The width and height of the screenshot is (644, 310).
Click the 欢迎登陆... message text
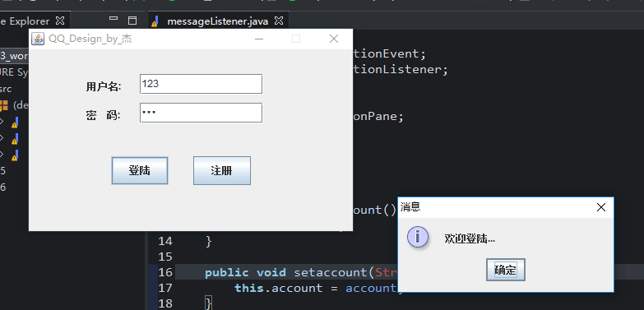pos(470,238)
